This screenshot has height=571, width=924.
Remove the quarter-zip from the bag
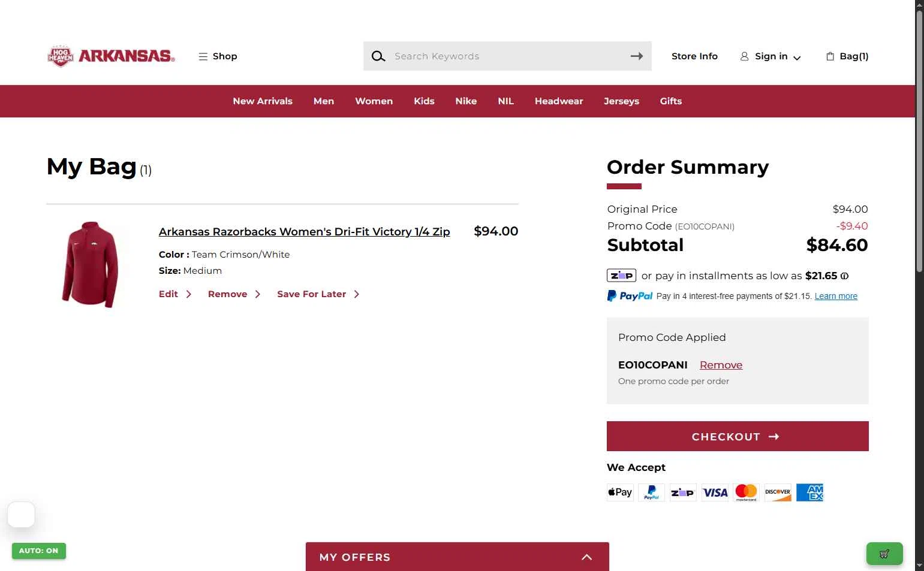(x=234, y=294)
